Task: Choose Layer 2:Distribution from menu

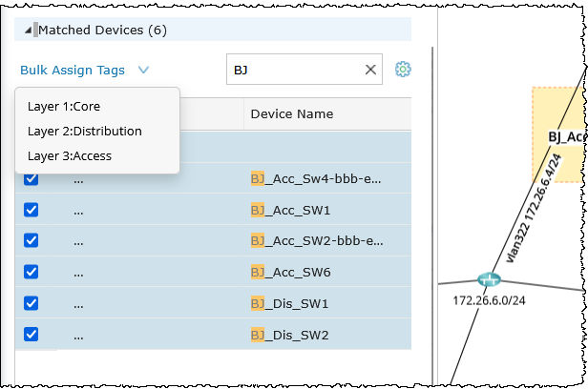Action: point(85,131)
